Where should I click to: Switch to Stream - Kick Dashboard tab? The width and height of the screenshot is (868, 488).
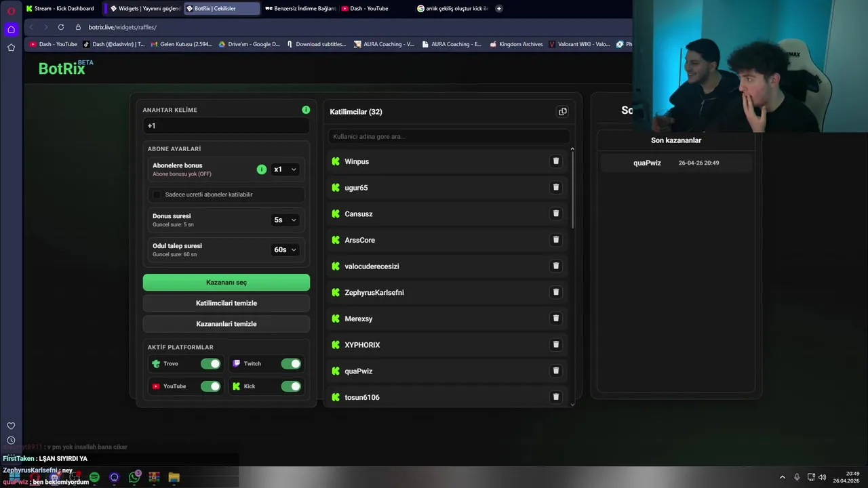[61, 9]
